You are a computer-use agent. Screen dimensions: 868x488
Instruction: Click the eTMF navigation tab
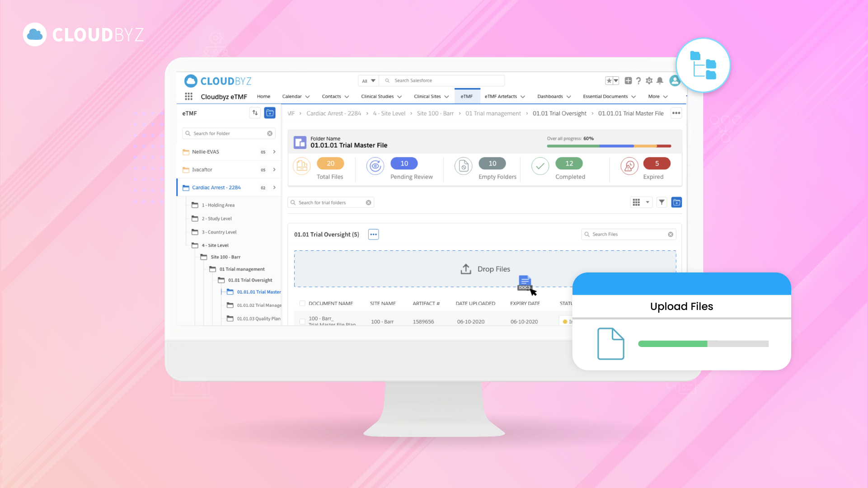coord(465,96)
